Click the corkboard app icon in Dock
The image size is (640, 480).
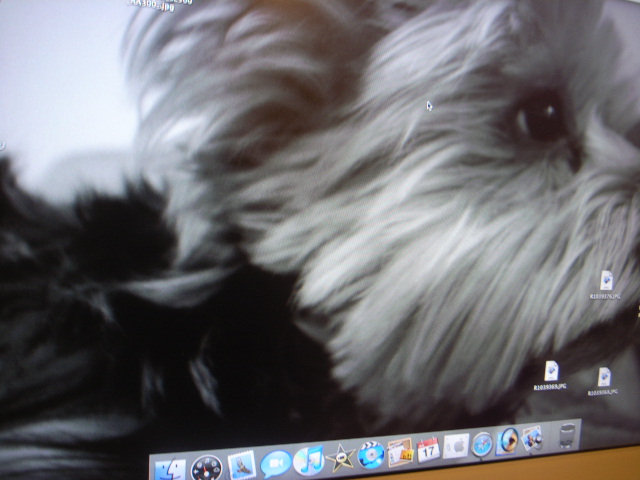click(x=400, y=452)
